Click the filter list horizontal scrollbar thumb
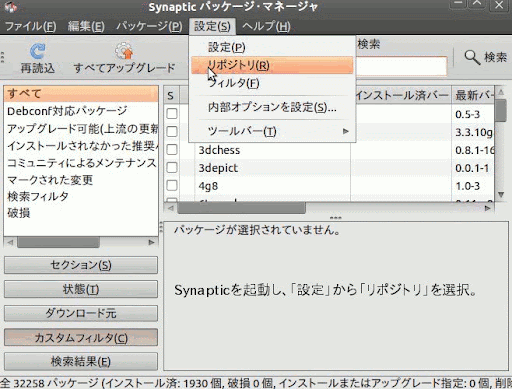The height and width of the screenshot is (389, 512). click(x=58, y=242)
